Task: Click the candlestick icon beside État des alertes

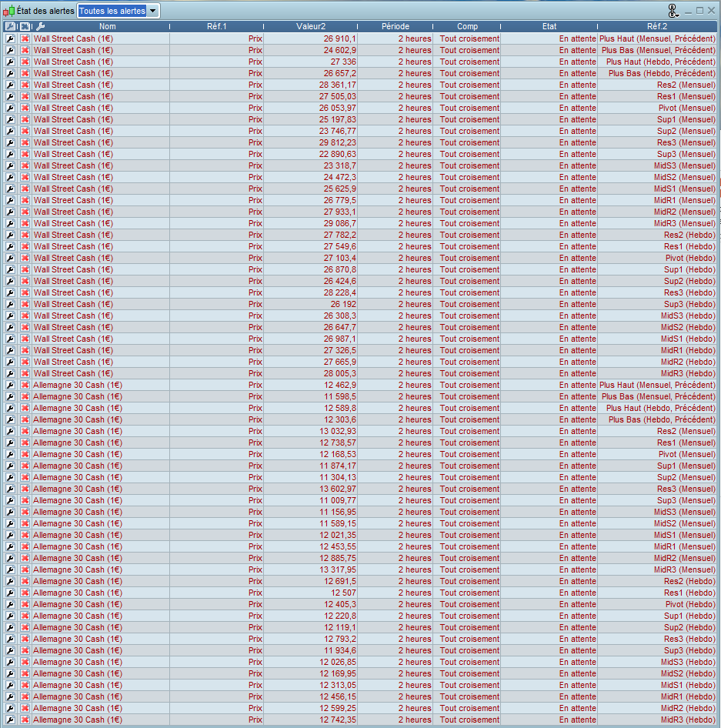Action: point(8,11)
